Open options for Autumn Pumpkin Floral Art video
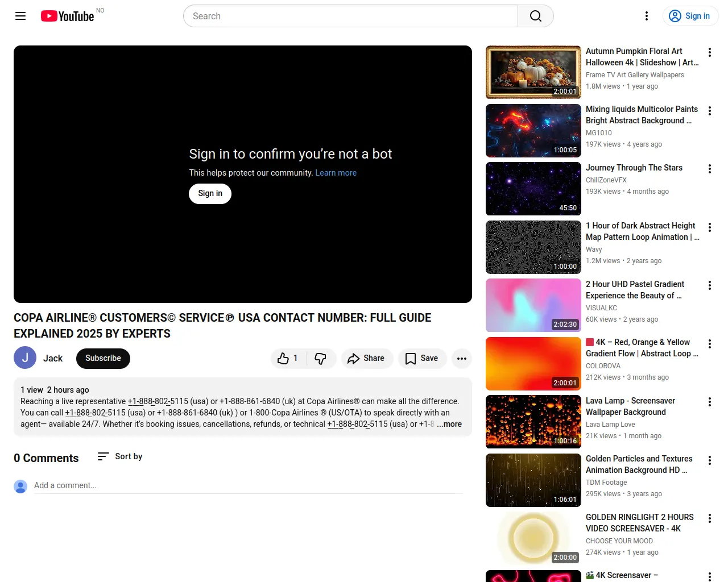 pos(710,52)
